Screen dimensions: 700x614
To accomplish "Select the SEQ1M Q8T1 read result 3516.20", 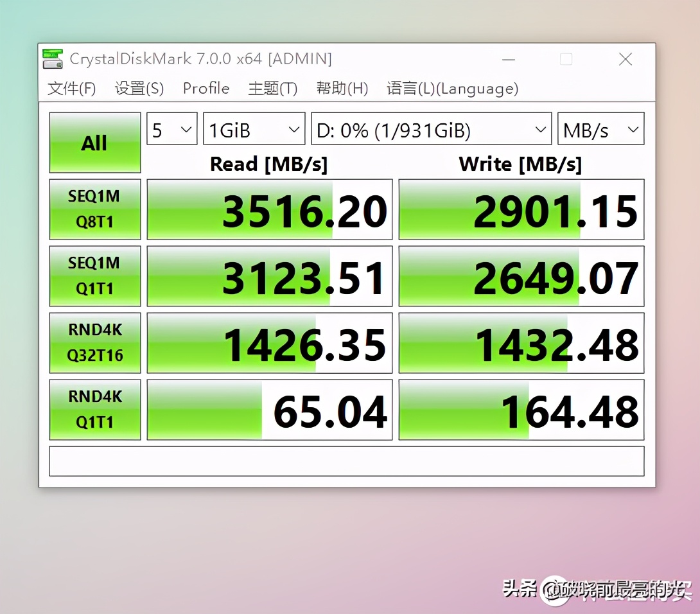I will 269,209.
